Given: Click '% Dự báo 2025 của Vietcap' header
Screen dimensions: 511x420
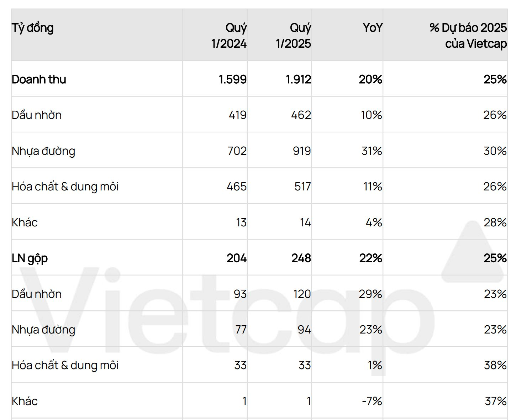Looking at the screenshot, I should 468,36.
